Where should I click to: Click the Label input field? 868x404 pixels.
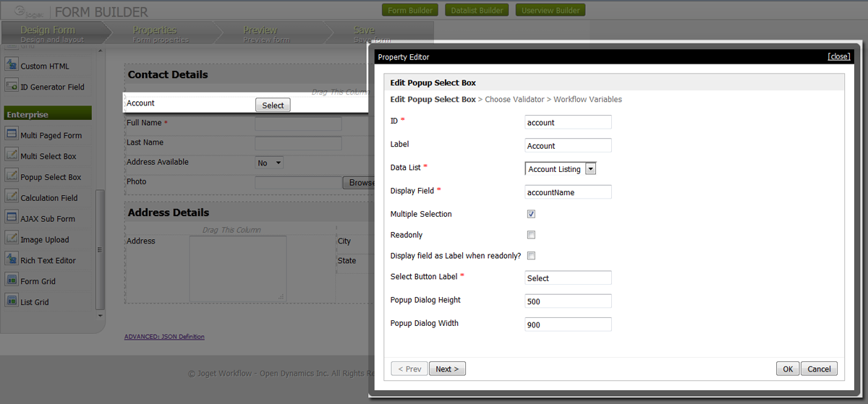click(x=569, y=145)
